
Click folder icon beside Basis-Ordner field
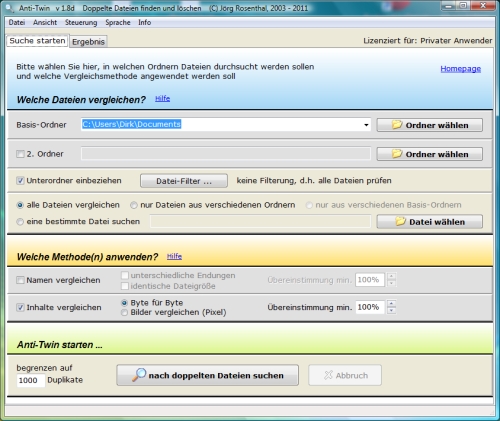coord(397,125)
